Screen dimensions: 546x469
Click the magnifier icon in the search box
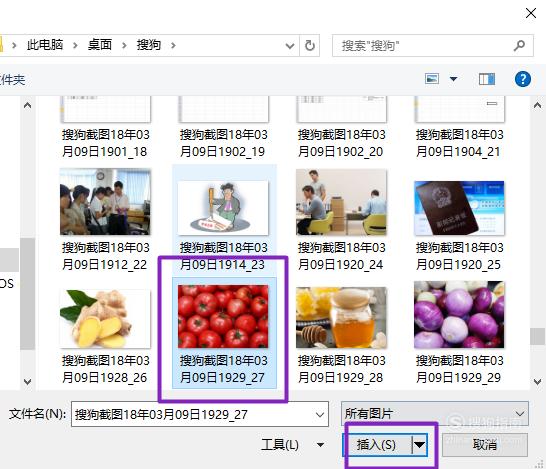point(519,45)
